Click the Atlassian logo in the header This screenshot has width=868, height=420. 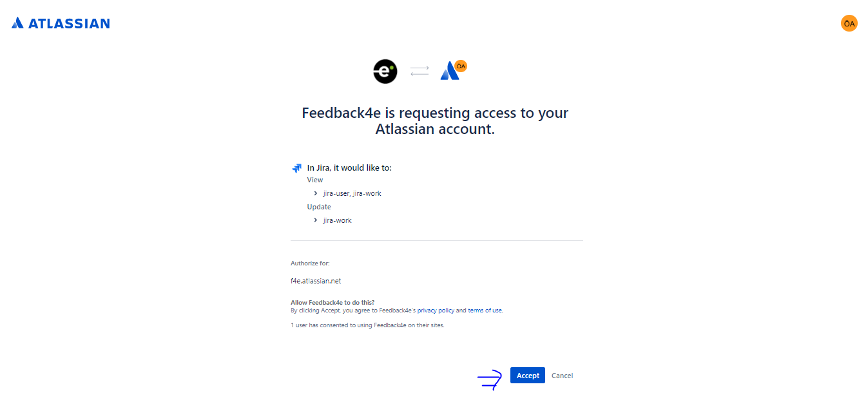(61, 24)
